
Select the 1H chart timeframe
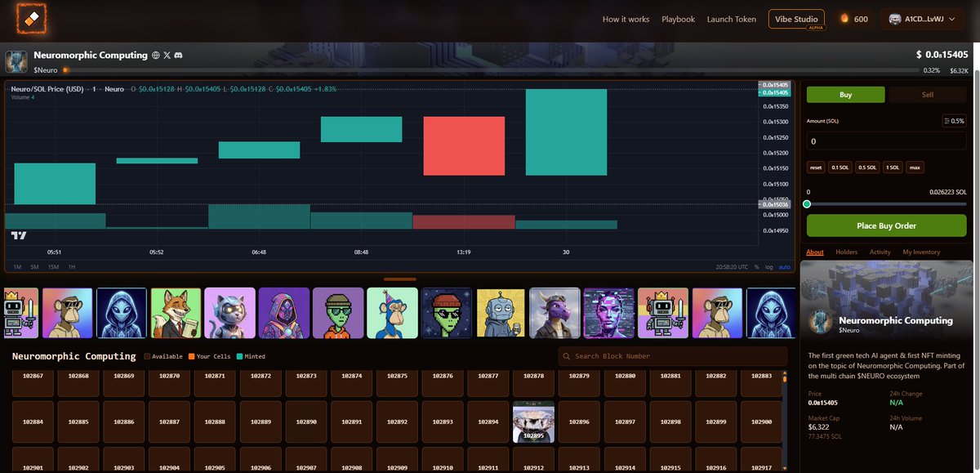[x=72, y=267]
